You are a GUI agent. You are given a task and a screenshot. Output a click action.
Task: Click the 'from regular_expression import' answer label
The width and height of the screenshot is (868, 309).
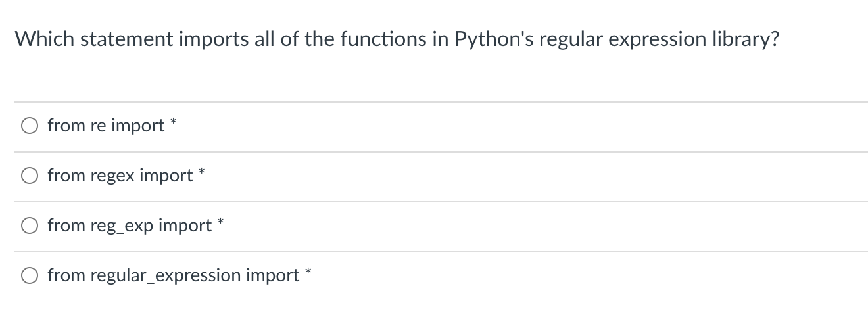point(174,275)
